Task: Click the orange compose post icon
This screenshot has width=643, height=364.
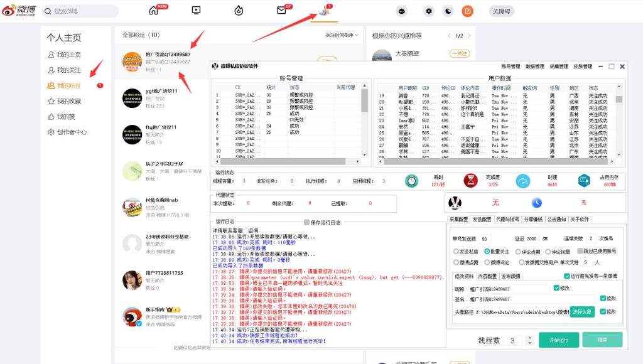Action: tap(467, 11)
